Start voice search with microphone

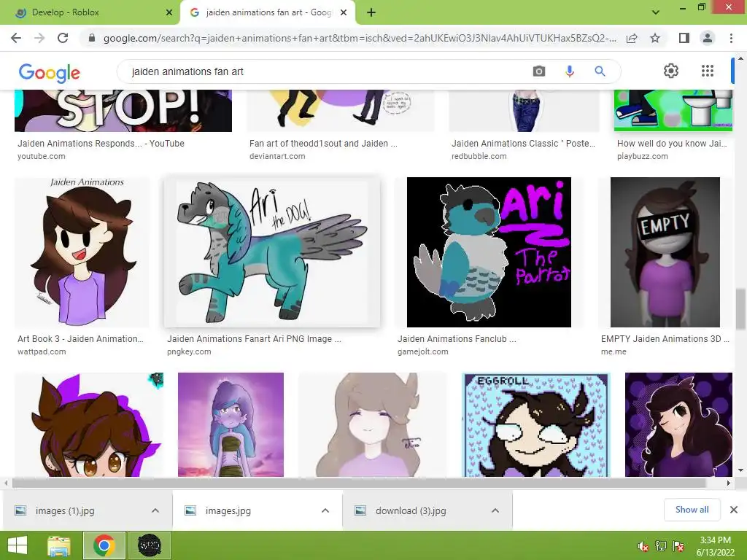click(x=569, y=71)
